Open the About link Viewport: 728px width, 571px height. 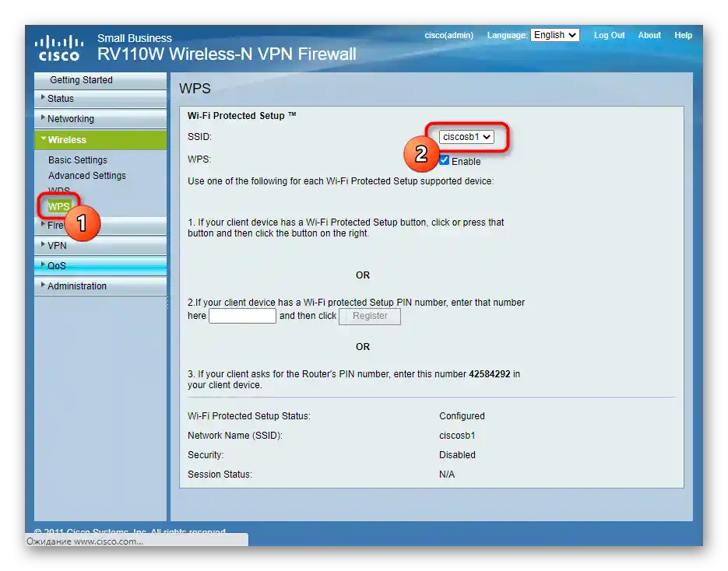649,35
